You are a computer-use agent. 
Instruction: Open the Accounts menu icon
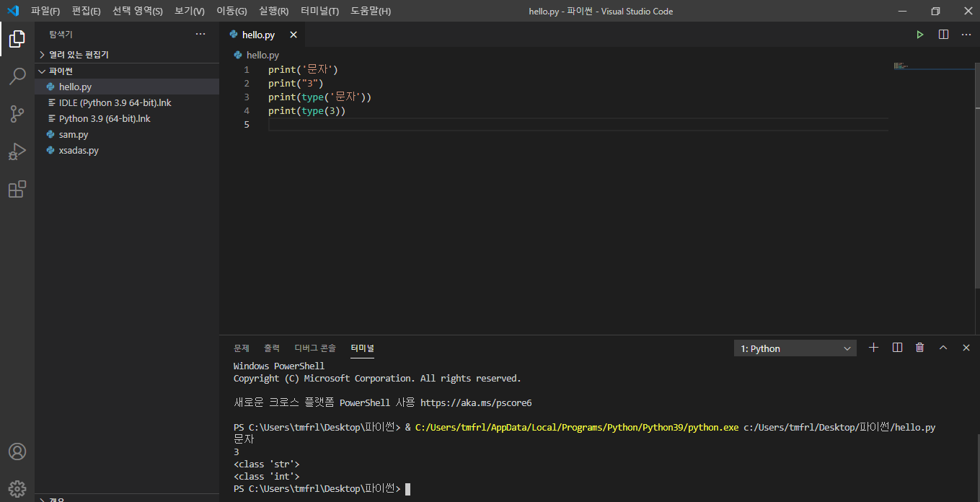coord(17,452)
